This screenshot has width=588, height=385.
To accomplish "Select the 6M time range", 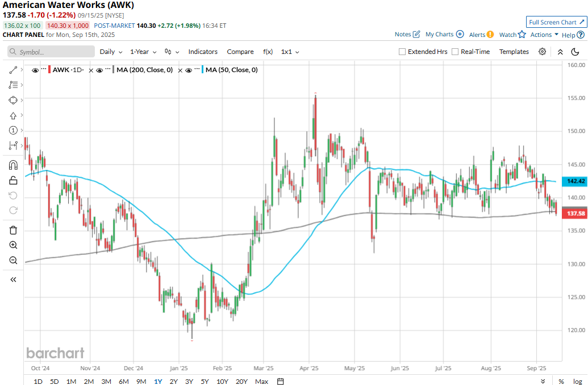I will click(124, 381).
